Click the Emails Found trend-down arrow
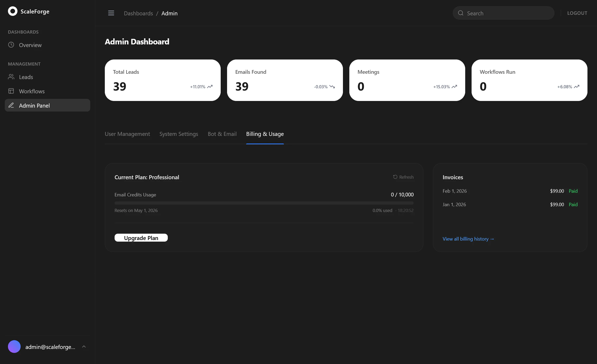The image size is (597, 364). click(x=332, y=87)
